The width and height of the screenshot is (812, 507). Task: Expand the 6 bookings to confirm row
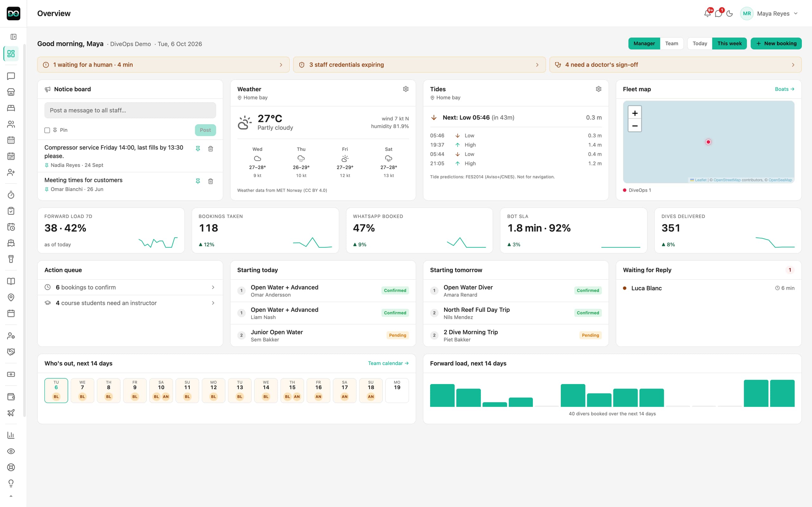click(x=130, y=287)
